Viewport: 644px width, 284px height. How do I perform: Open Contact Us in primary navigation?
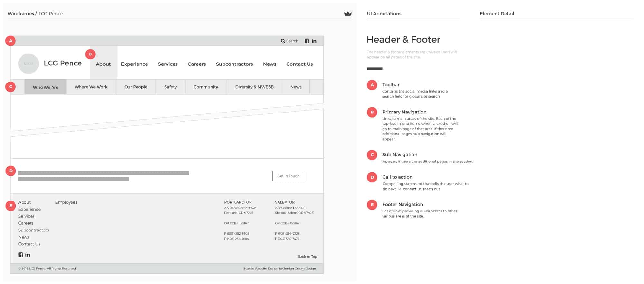(299, 64)
